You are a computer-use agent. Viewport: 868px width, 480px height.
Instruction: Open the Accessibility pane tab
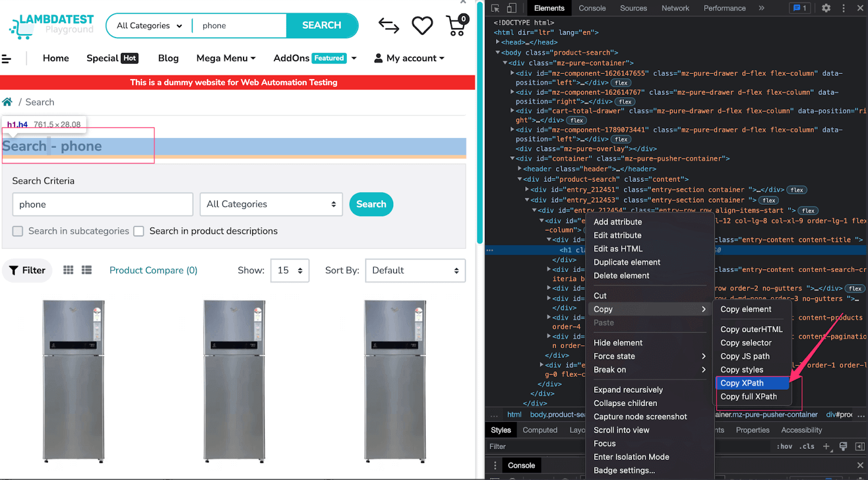pos(801,430)
